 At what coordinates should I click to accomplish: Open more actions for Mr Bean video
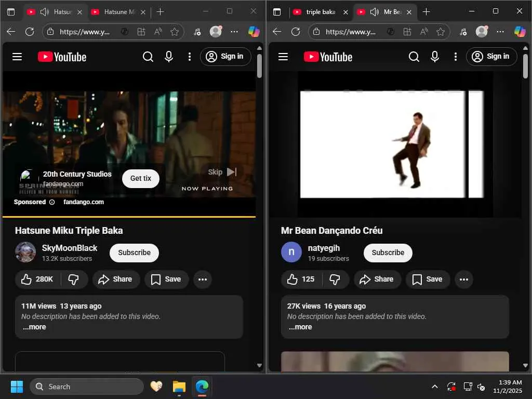(464, 279)
